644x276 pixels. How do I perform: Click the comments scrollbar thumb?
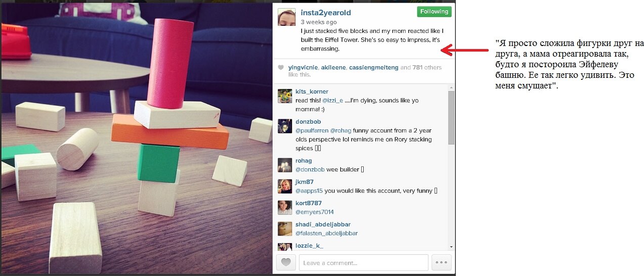pyautogui.click(x=451, y=117)
